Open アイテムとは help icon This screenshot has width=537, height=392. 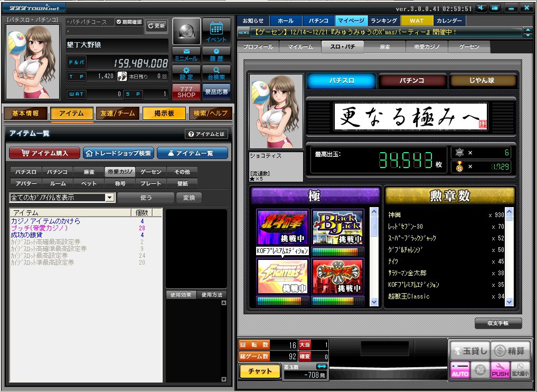(x=206, y=134)
